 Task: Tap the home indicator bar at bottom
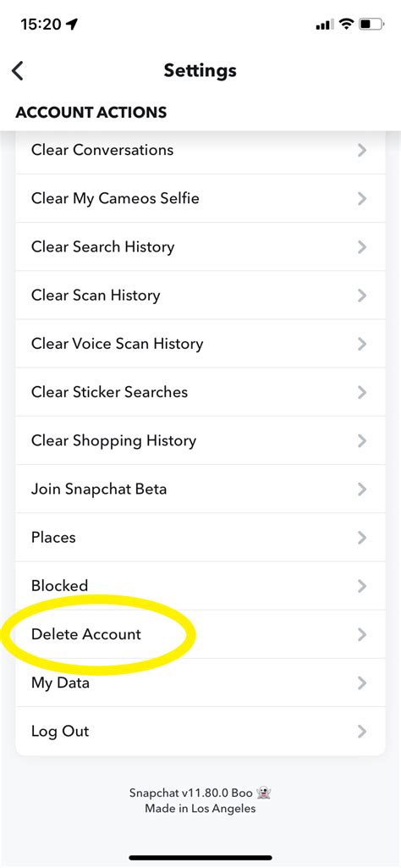click(200, 858)
